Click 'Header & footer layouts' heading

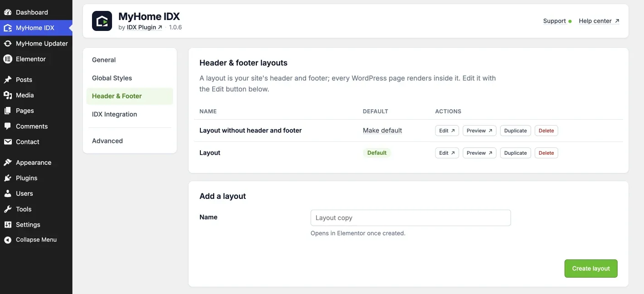(244, 63)
